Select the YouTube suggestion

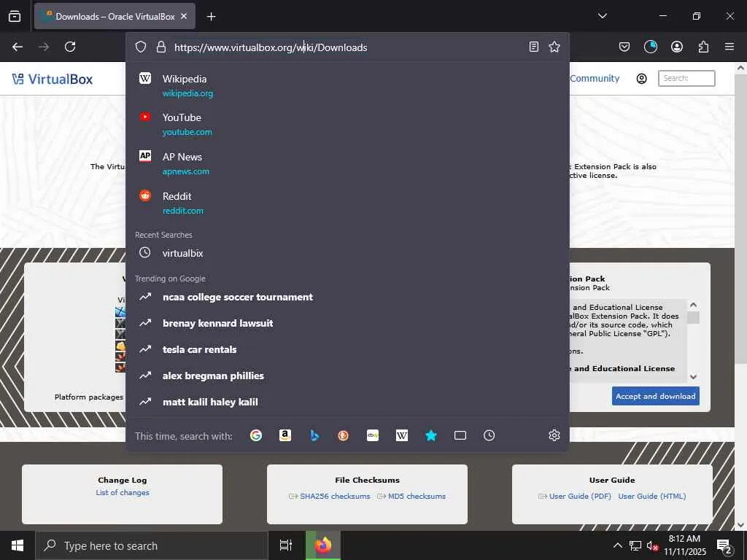348,124
